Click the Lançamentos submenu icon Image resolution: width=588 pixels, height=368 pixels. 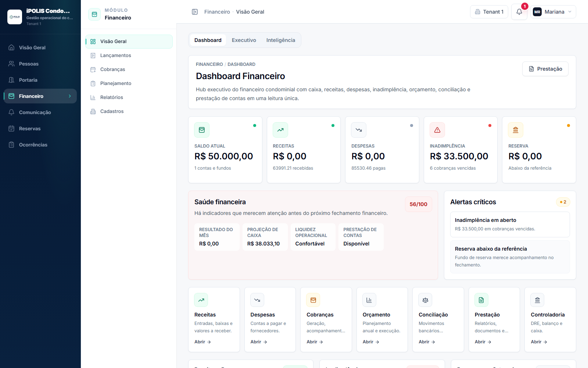tap(93, 56)
